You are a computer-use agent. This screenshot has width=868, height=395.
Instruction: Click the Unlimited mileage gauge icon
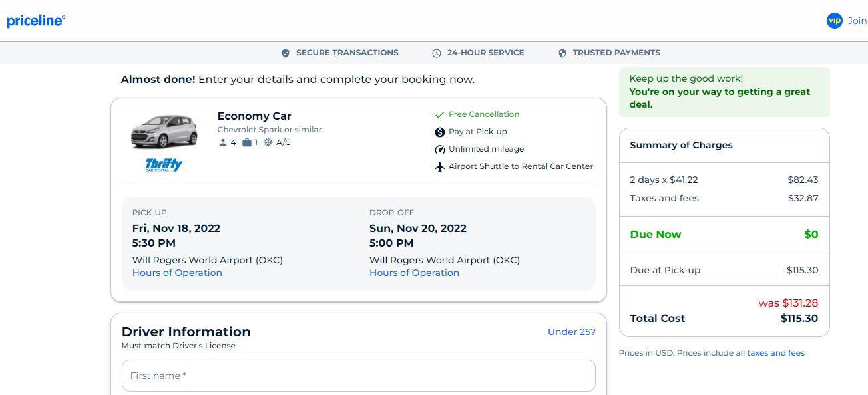coord(439,149)
